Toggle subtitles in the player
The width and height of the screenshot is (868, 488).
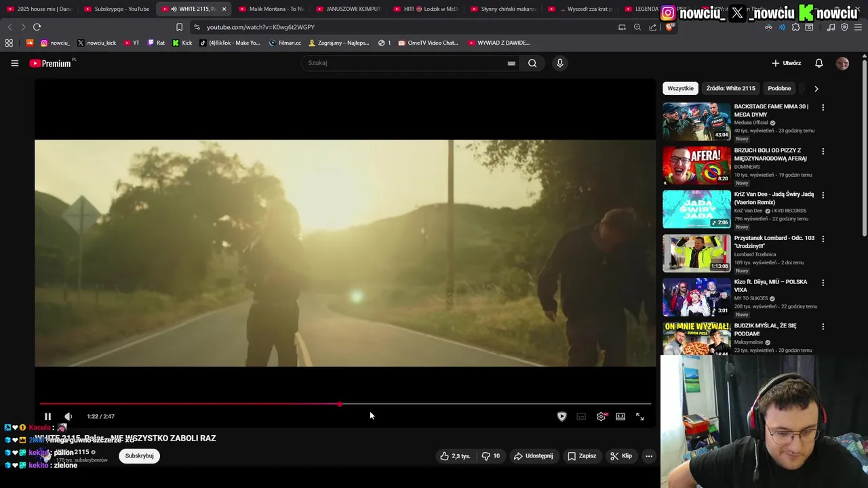point(581,416)
